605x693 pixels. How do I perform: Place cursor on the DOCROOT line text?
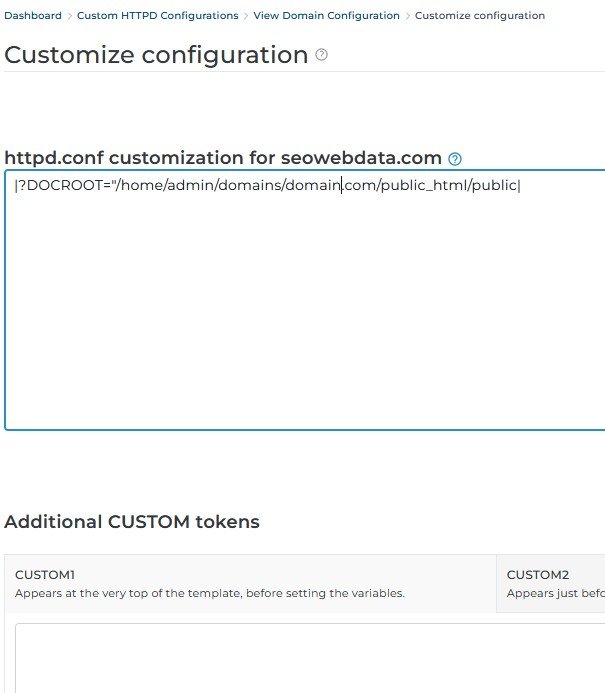268,185
